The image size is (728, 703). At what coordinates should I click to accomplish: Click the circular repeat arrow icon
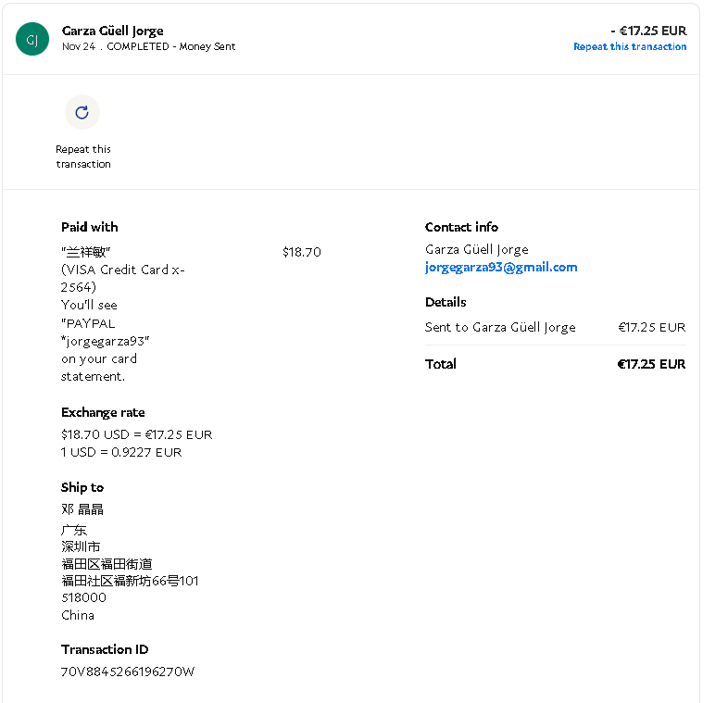pyautogui.click(x=82, y=112)
